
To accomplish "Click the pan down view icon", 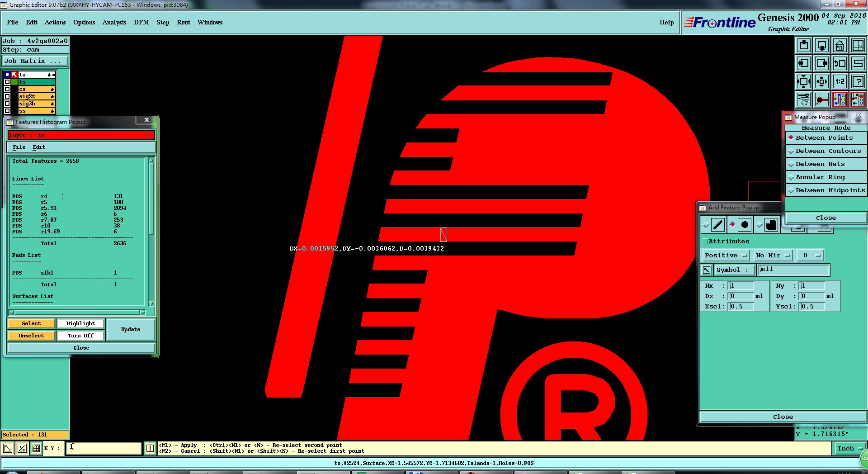I will pyautogui.click(x=822, y=45).
